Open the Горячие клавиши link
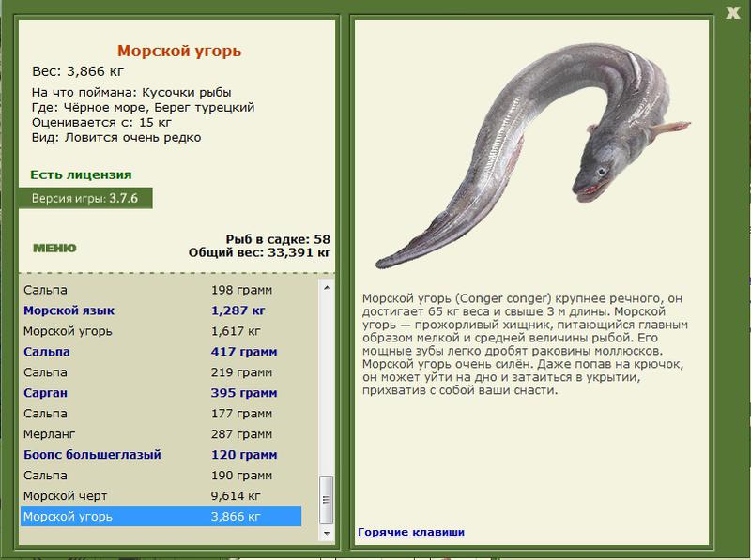 click(411, 532)
